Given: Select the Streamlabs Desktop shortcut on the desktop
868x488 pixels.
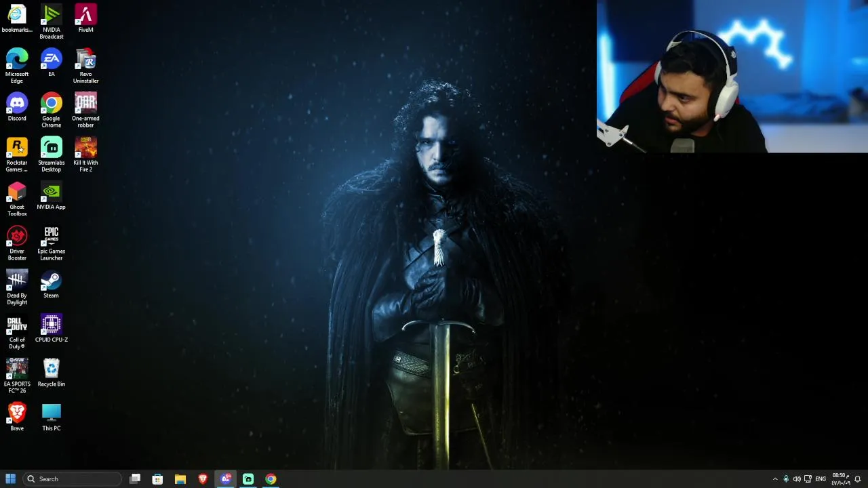Looking at the screenshot, I should pos(52,155).
